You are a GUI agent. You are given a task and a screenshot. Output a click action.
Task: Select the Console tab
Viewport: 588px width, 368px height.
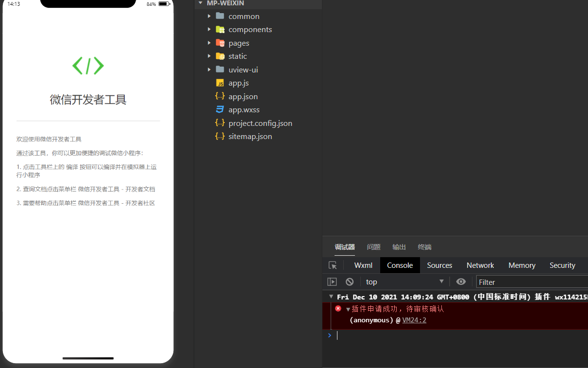point(400,265)
